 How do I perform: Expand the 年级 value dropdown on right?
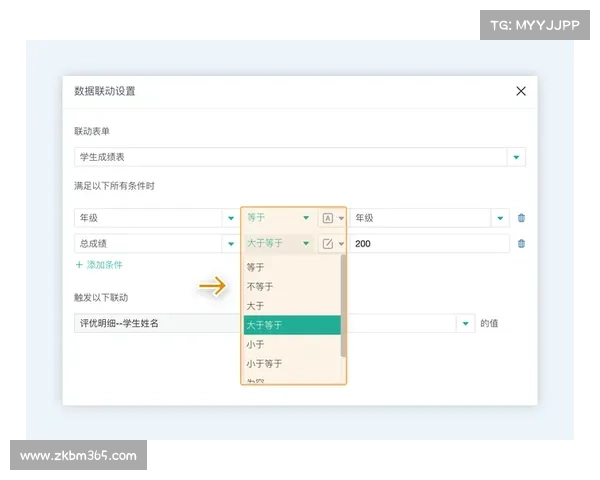point(500,218)
